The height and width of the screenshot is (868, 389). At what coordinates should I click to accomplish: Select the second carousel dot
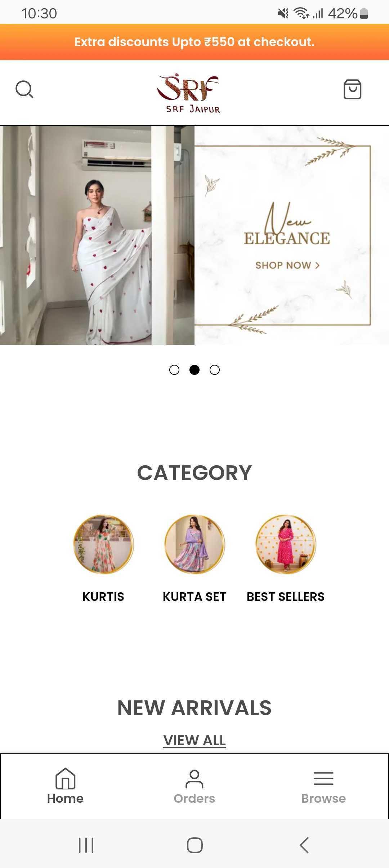coord(194,370)
